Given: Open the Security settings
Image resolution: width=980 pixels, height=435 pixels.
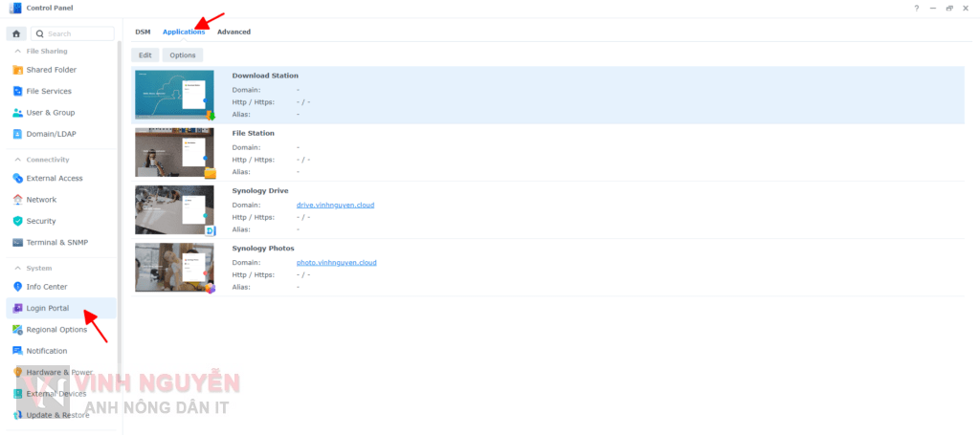Looking at the screenshot, I should click(40, 221).
